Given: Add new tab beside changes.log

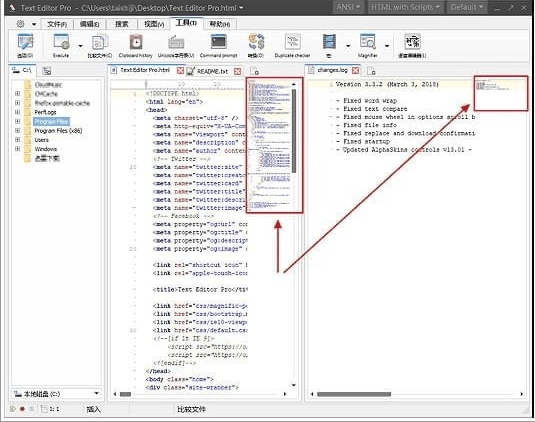Looking at the screenshot, I should click(371, 71).
